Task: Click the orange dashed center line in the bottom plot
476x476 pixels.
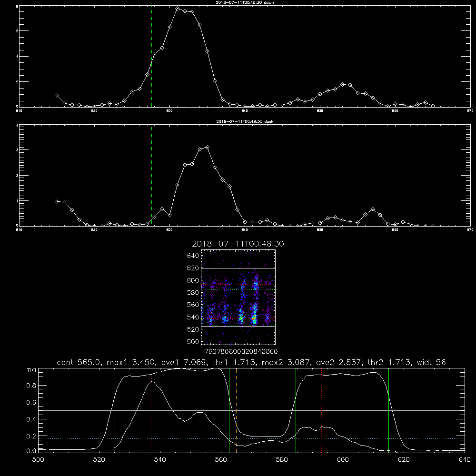Action: 236,410
